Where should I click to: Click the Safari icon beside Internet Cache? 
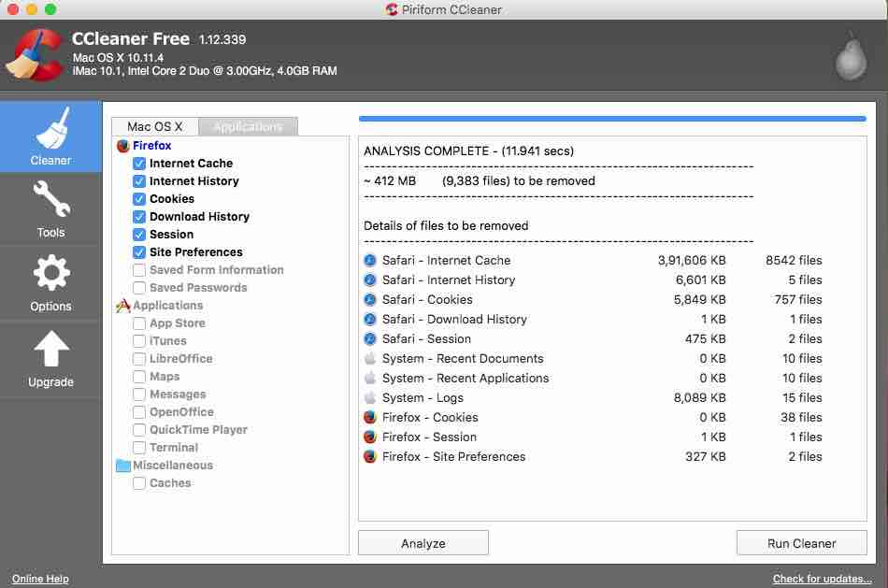[370, 261]
